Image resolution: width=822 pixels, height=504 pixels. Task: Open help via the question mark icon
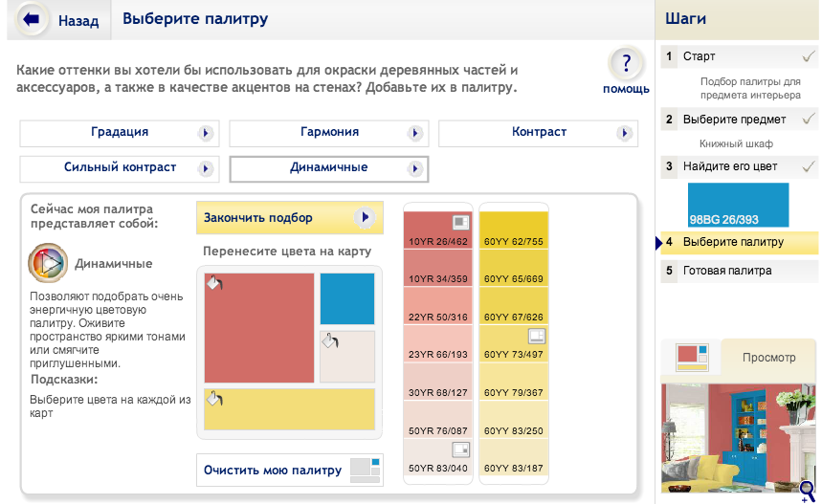[626, 65]
